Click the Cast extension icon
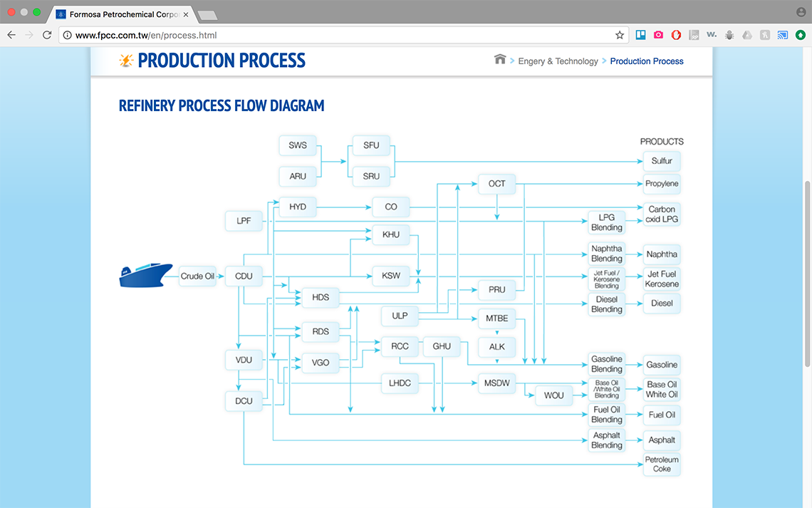The image size is (812, 508). [x=783, y=35]
